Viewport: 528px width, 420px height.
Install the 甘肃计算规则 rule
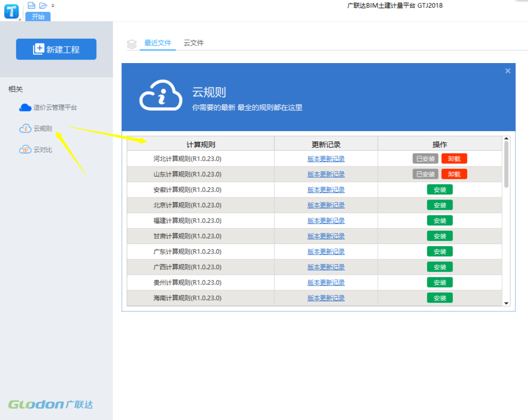pos(440,236)
